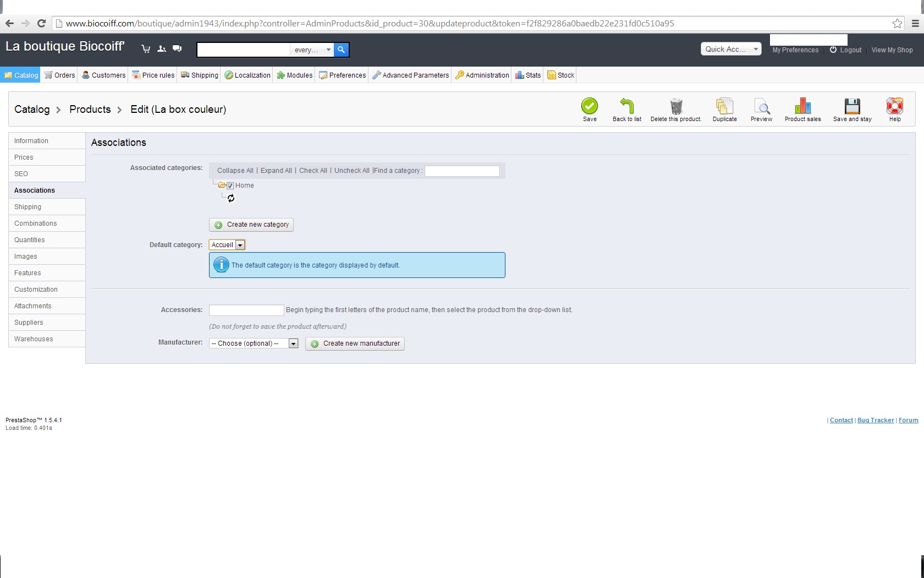Click the Accessories input field
Screen dimensions: 924x578
pyautogui.click(x=246, y=310)
